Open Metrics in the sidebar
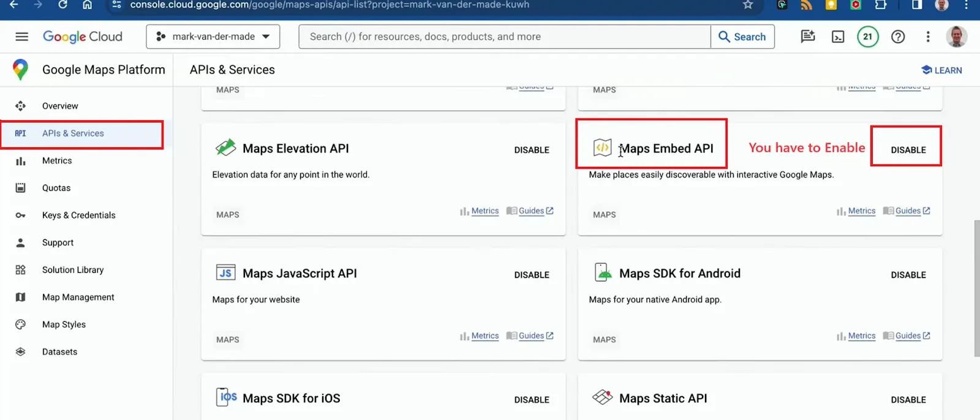This screenshot has width=980, height=420. [57, 160]
